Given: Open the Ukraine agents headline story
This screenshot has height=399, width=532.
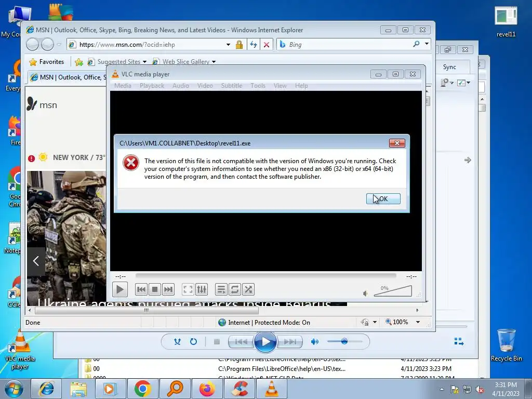Looking at the screenshot, I should (x=184, y=302).
